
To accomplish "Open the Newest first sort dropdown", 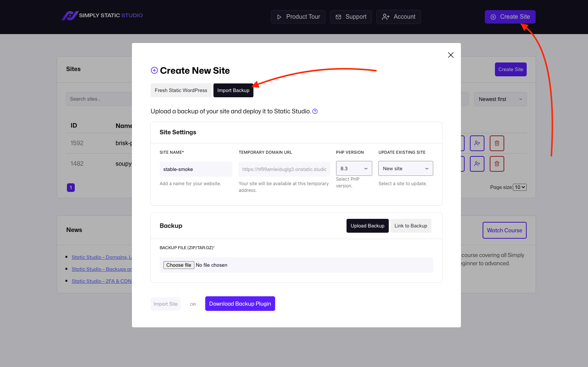I will tap(501, 100).
